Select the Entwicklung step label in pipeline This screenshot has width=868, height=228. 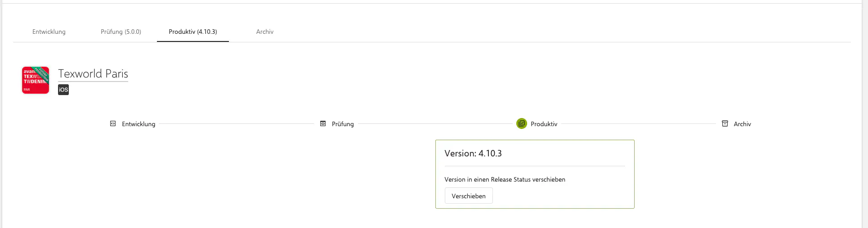[x=139, y=124]
